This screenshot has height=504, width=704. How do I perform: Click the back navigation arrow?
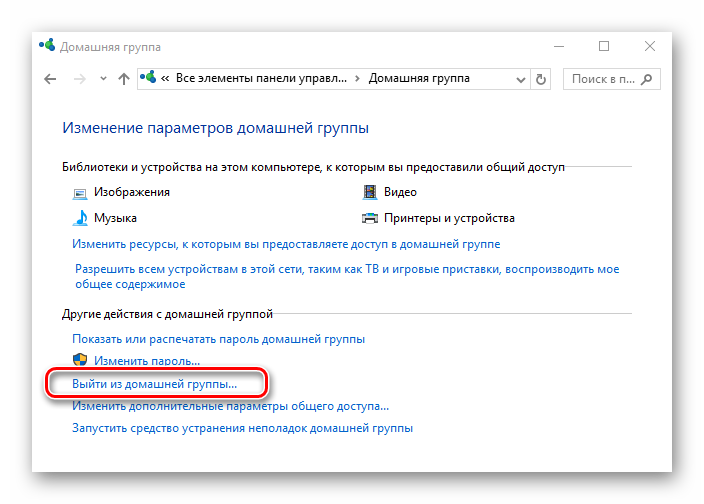(50, 79)
